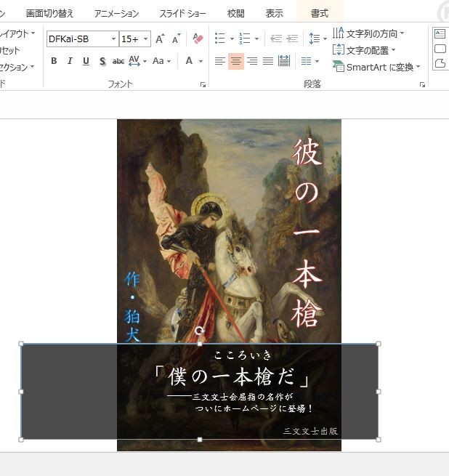Toggle underline formatting
The height and width of the screenshot is (476, 449).
(x=86, y=61)
